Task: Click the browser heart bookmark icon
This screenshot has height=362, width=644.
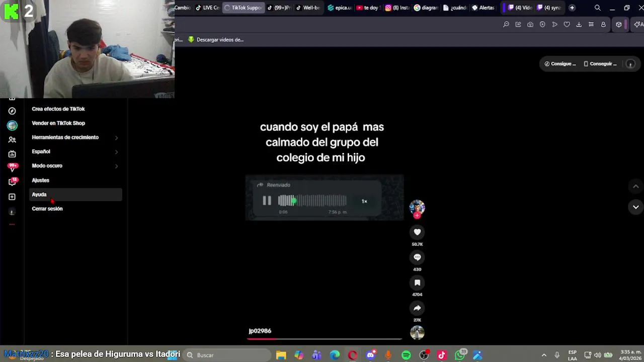Action: 567,25
